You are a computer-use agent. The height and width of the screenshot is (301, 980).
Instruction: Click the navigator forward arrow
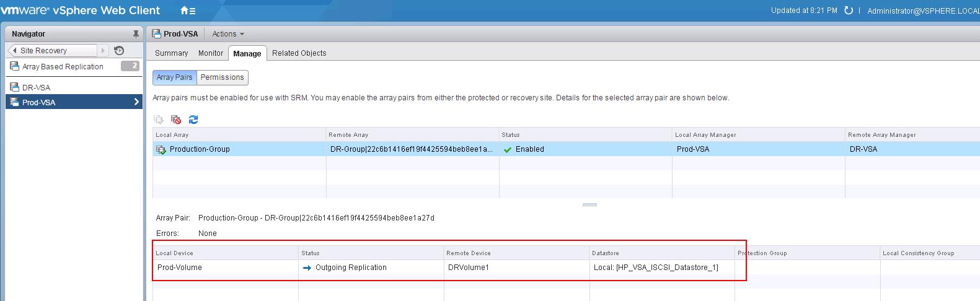click(104, 51)
